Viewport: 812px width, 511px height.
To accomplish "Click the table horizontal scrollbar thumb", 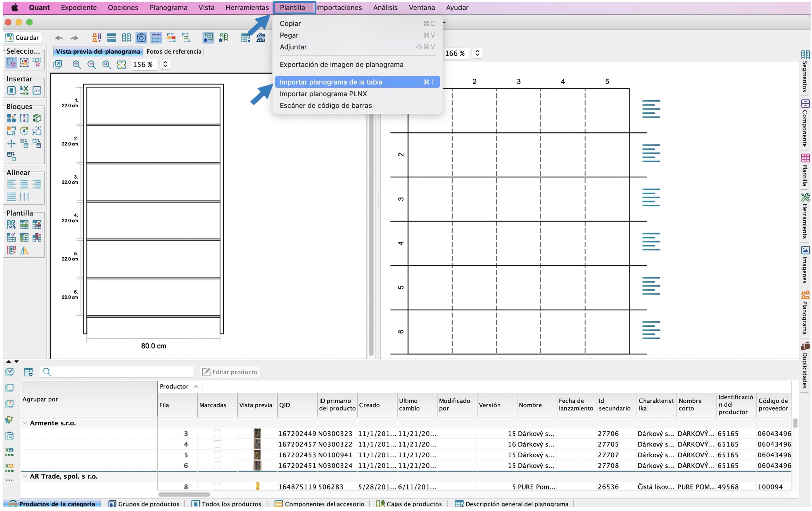I will (x=184, y=494).
